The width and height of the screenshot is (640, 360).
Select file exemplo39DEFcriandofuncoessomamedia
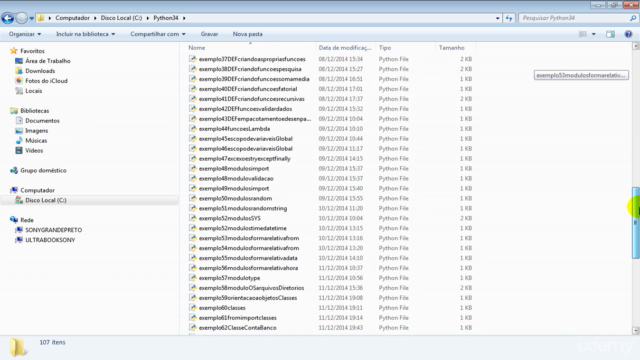click(254, 79)
